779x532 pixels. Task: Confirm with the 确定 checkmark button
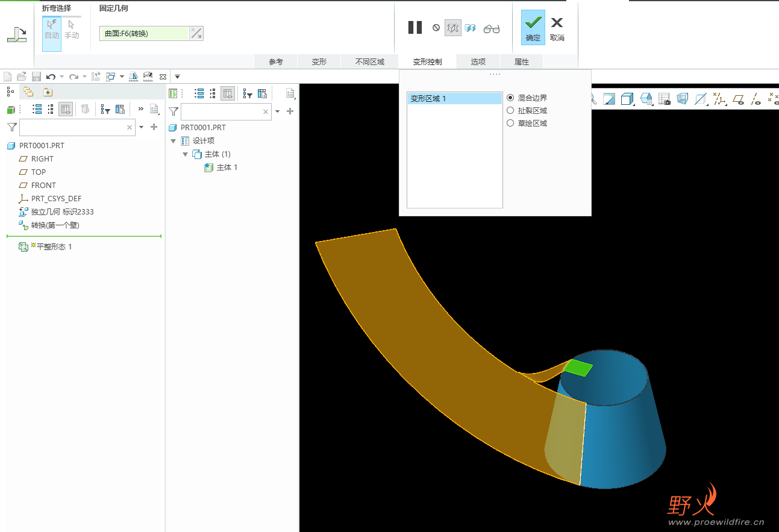point(533,27)
